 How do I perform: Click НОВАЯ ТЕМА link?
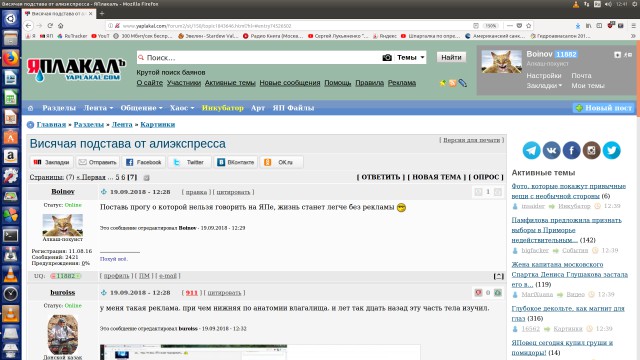coord(437,177)
